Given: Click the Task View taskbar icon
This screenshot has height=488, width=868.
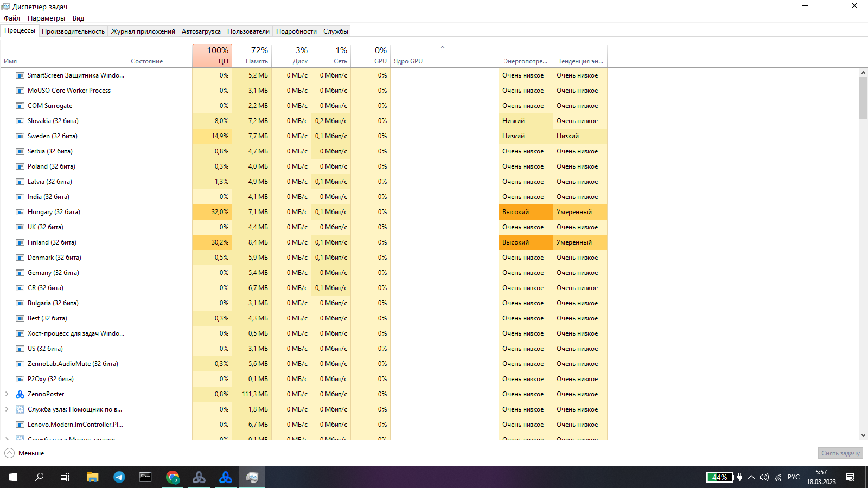Looking at the screenshot, I should coord(65,477).
